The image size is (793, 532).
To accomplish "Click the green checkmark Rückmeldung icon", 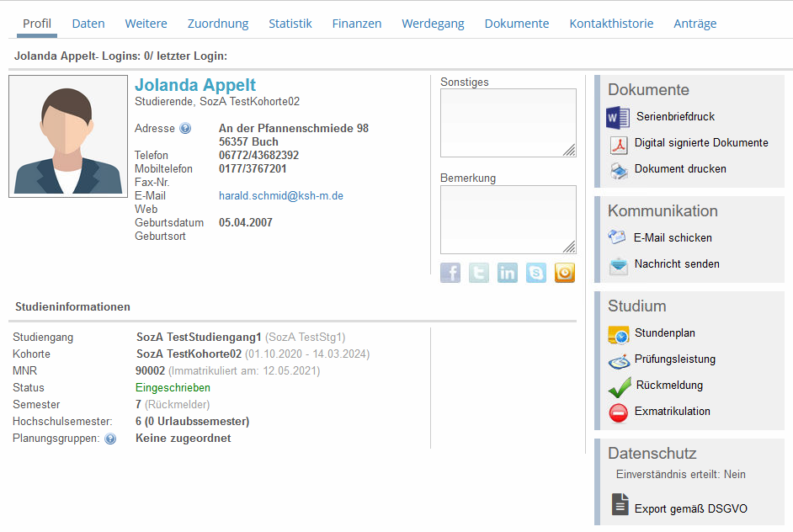I will [x=620, y=386].
